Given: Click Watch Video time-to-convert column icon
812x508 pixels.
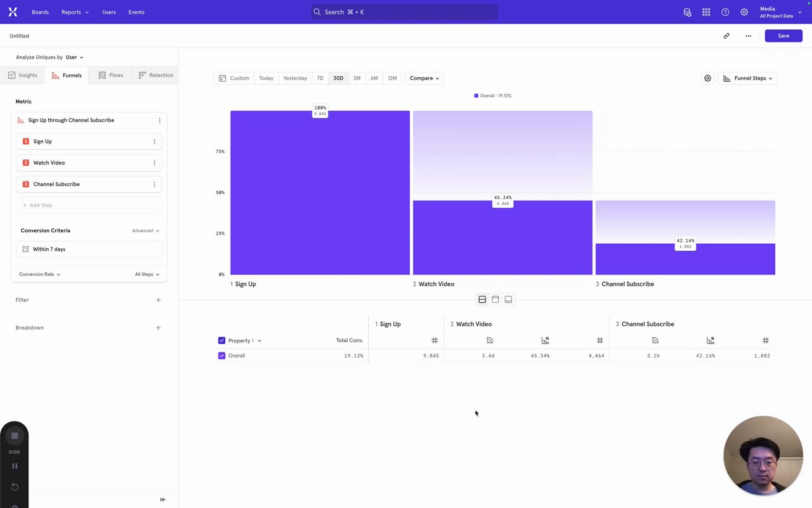Looking at the screenshot, I should [490, 340].
